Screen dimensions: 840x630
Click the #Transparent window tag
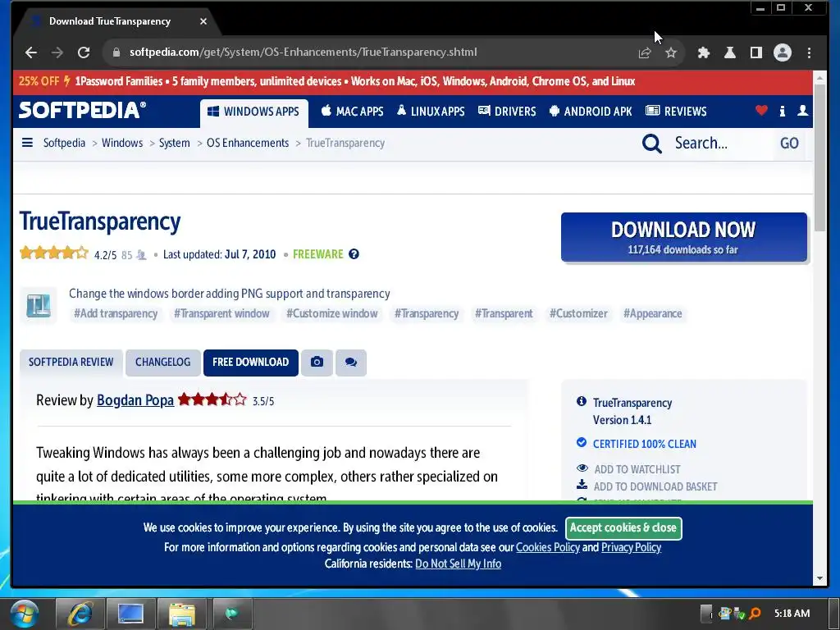click(x=221, y=313)
